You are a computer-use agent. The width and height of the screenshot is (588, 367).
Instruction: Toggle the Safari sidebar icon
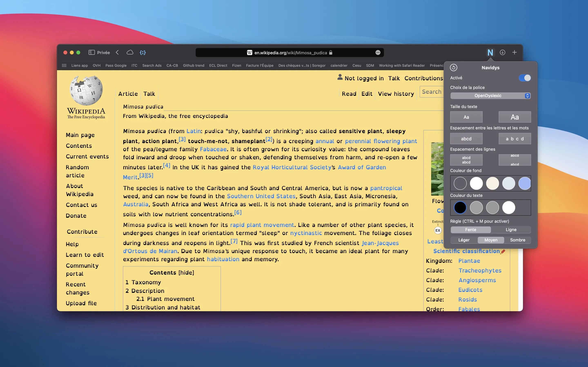[x=91, y=52]
